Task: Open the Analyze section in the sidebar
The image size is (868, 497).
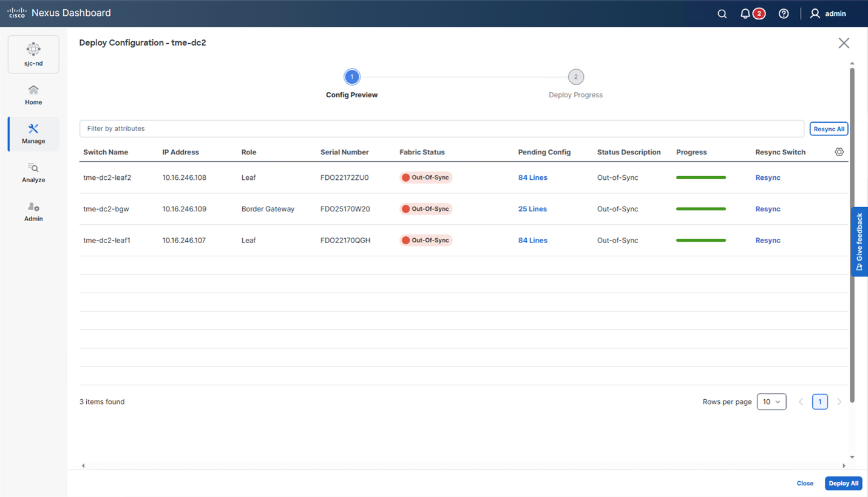Action: 33,173
